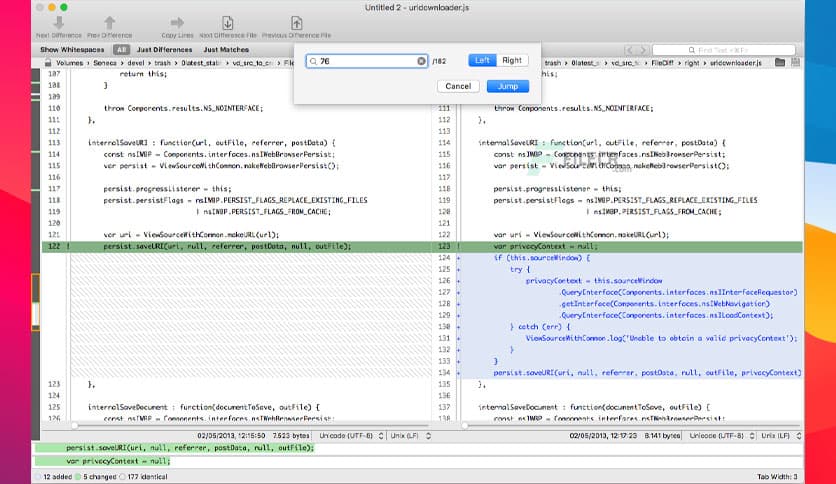Click the Tab Width: 3 status

point(777,477)
